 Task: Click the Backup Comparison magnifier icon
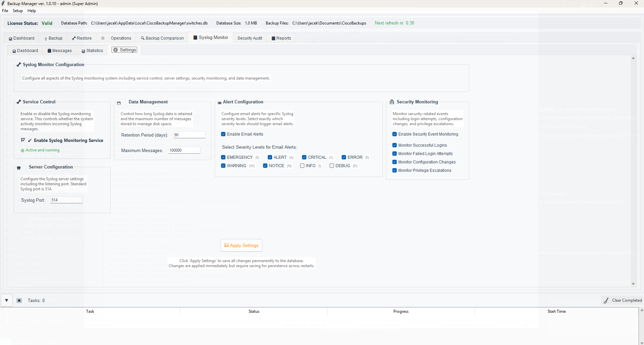click(x=142, y=38)
